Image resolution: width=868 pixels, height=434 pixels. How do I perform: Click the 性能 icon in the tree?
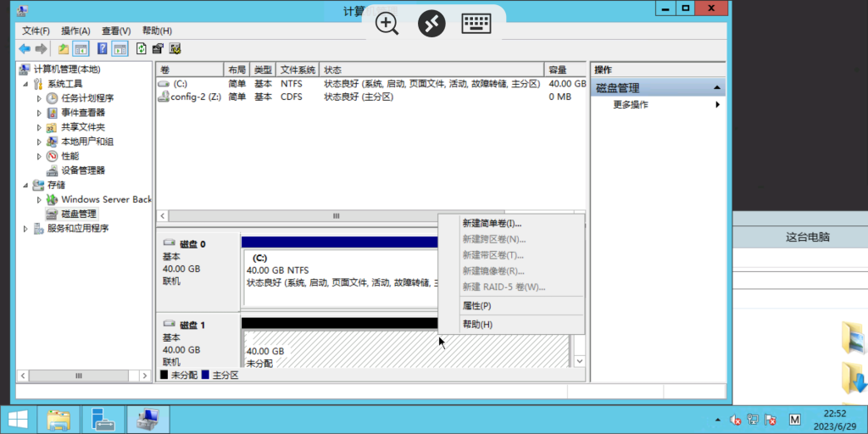(52, 156)
